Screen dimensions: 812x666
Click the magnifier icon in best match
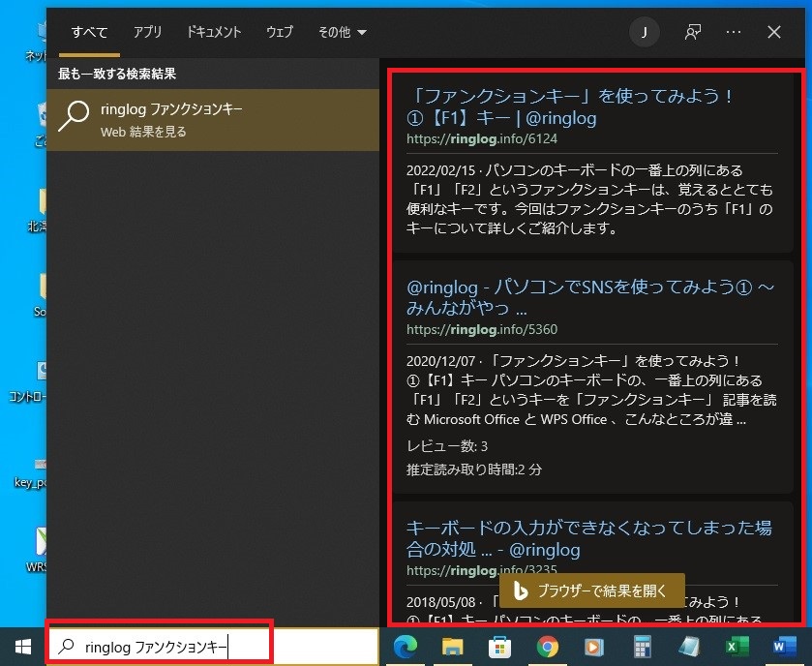[x=74, y=116]
